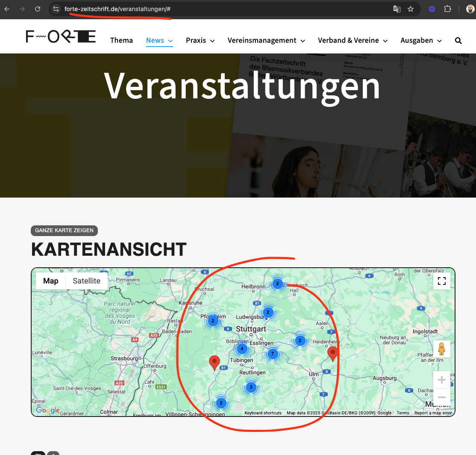Open the cluster of 3 south of Reutlingen
Viewport: 476px width, 455px height.
click(251, 387)
